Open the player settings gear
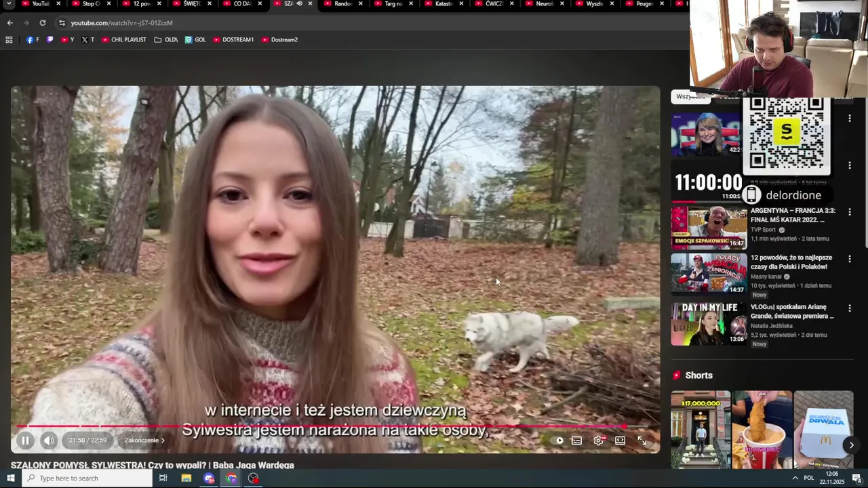 [x=598, y=441]
